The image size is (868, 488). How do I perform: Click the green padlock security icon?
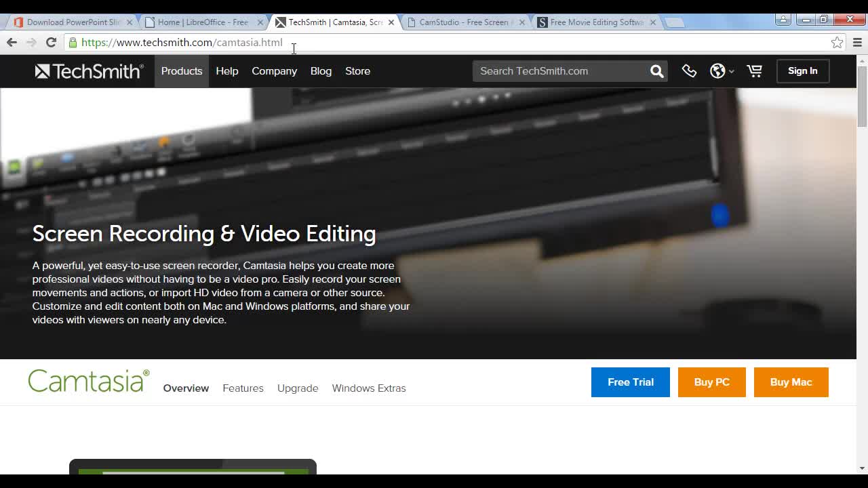tap(73, 42)
